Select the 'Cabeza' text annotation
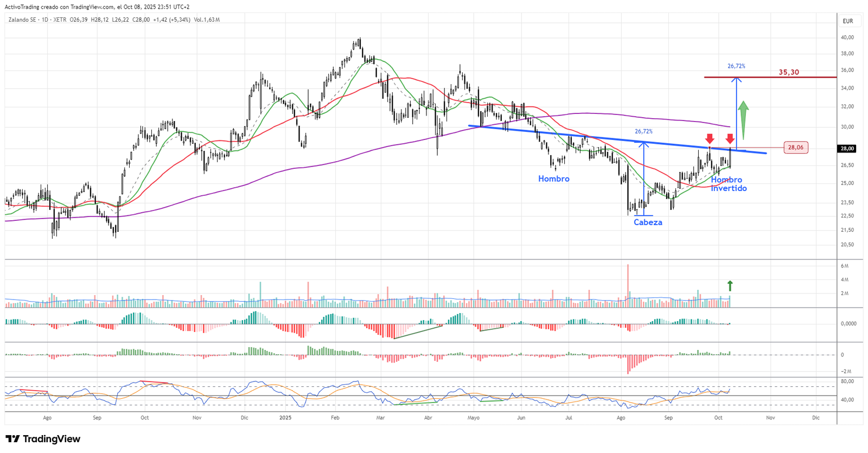This screenshot has width=868, height=453. point(648,222)
